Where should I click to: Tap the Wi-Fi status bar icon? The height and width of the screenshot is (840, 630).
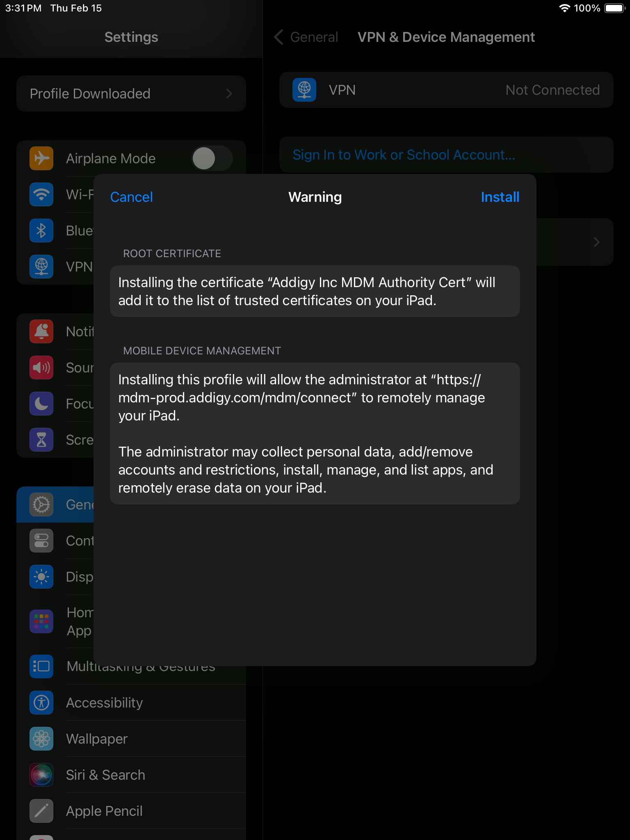(x=565, y=8)
